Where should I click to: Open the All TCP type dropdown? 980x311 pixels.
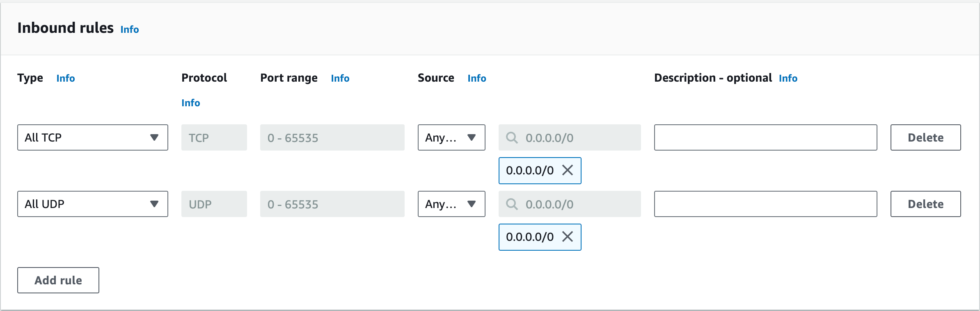click(92, 137)
